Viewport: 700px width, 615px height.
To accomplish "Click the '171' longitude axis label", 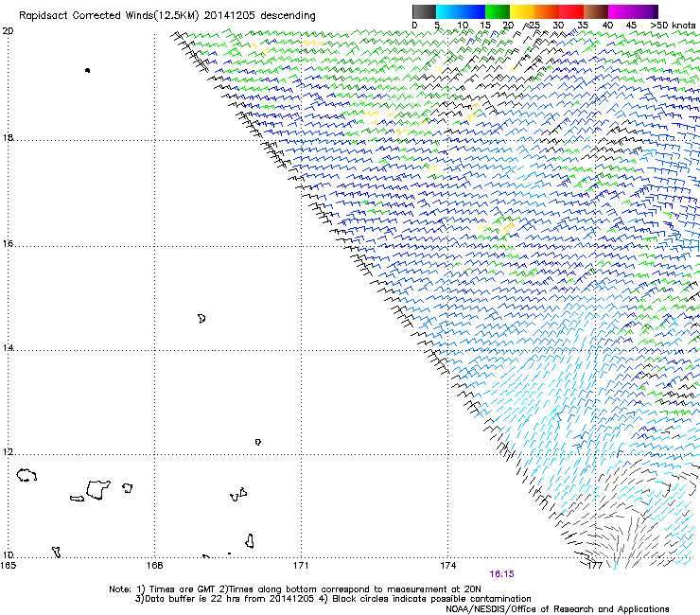I will coord(301,566).
